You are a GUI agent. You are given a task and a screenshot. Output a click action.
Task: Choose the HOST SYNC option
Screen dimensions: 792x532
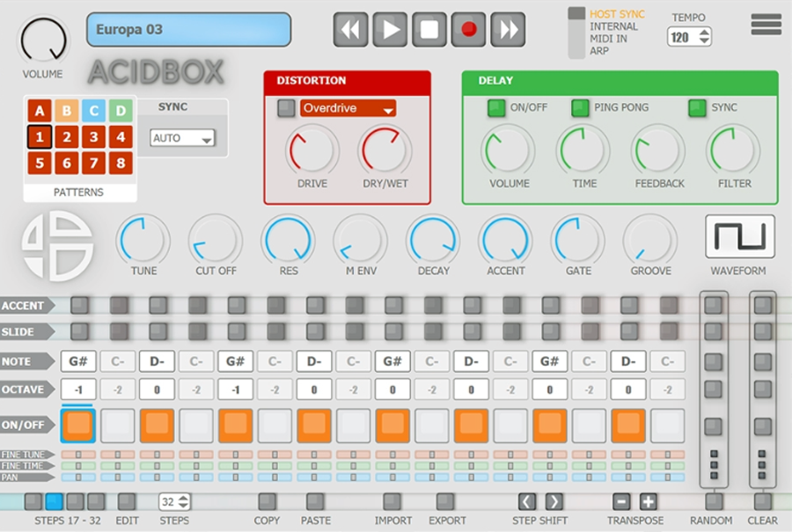coord(617,14)
